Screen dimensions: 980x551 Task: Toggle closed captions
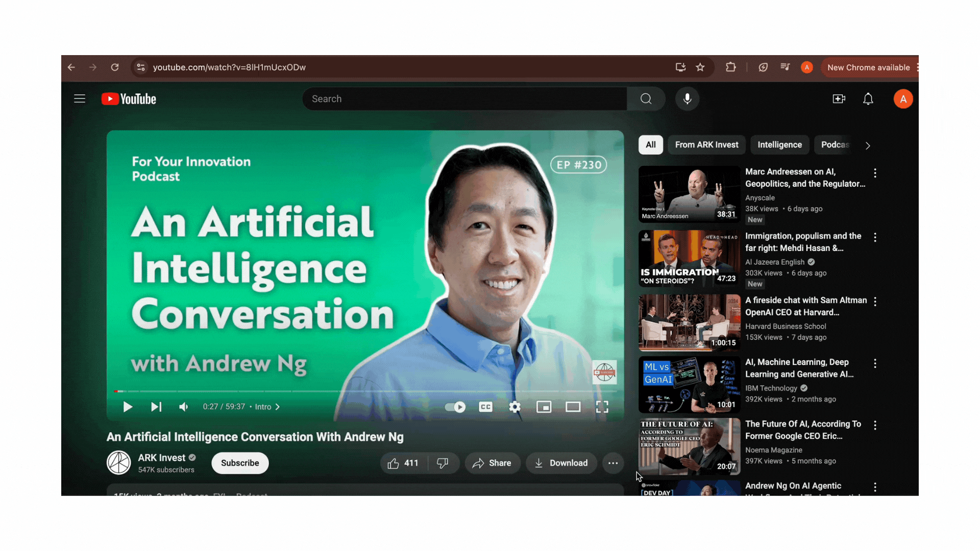pyautogui.click(x=485, y=407)
